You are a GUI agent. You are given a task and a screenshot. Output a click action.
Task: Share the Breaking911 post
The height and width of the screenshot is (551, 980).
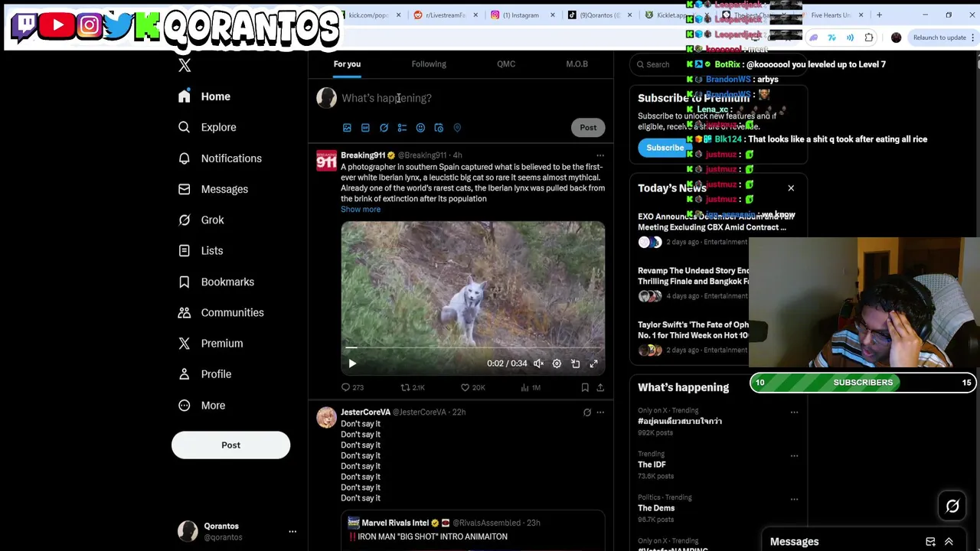[x=600, y=388]
